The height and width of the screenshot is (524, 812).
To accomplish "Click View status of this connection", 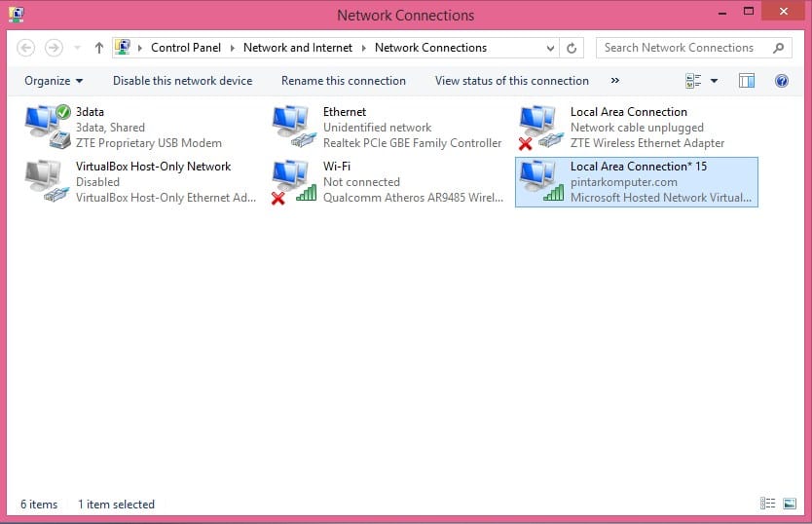I will (x=512, y=80).
